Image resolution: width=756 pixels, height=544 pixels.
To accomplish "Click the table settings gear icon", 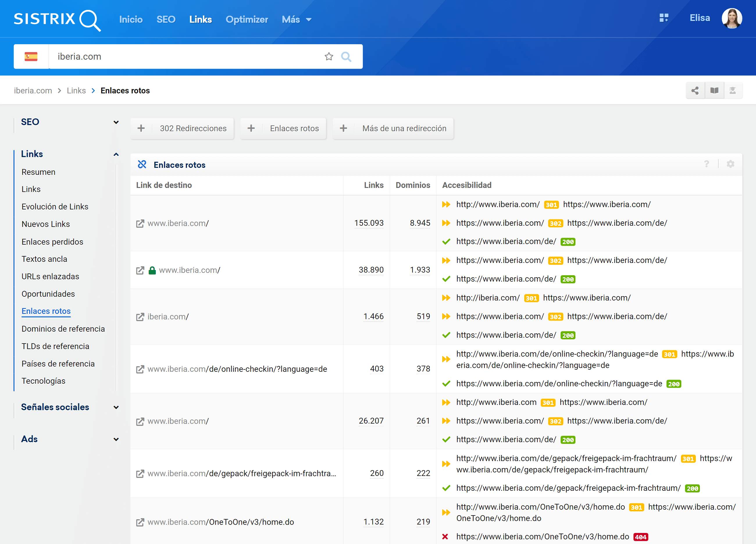I will [730, 164].
